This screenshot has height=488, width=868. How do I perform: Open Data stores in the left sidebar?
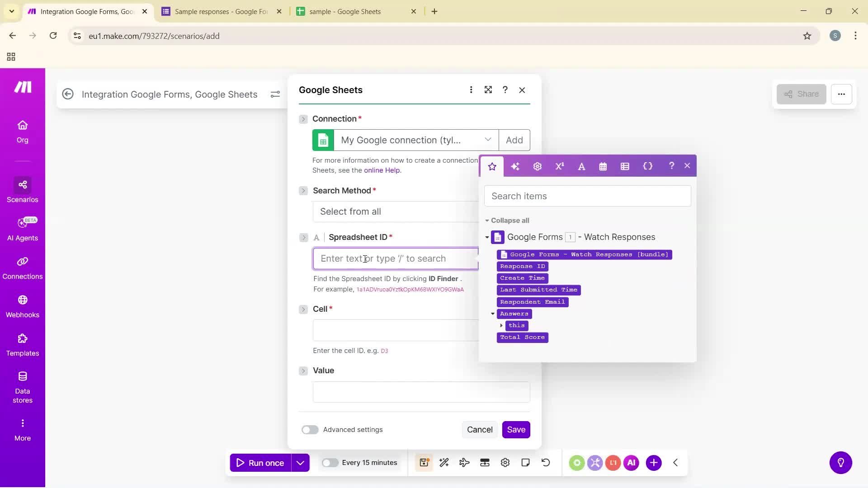(x=22, y=386)
